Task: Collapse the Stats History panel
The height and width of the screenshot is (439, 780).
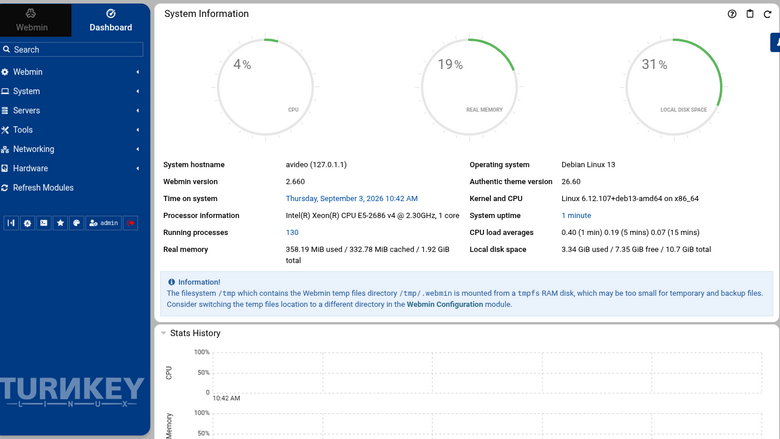Action: click(x=163, y=333)
